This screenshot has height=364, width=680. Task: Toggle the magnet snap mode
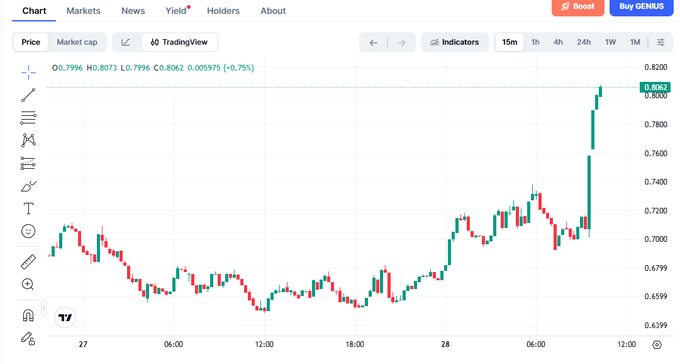28,315
